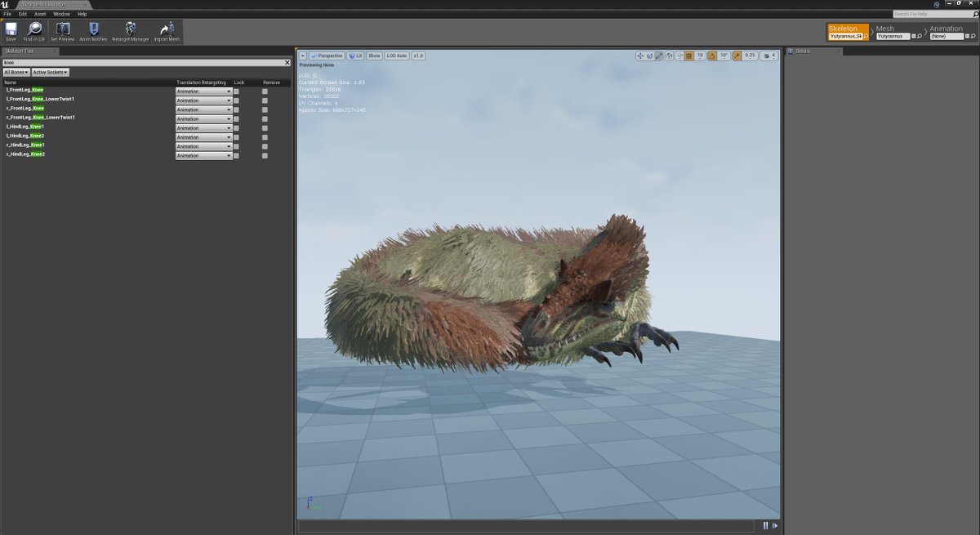
Task: Click the Set Preview icon
Action: (62, 29)
